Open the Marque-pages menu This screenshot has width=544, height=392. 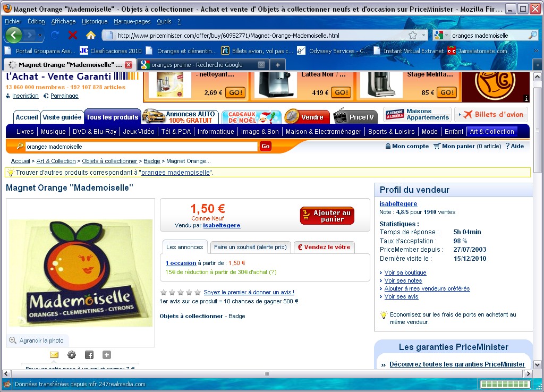pos(132,21)
